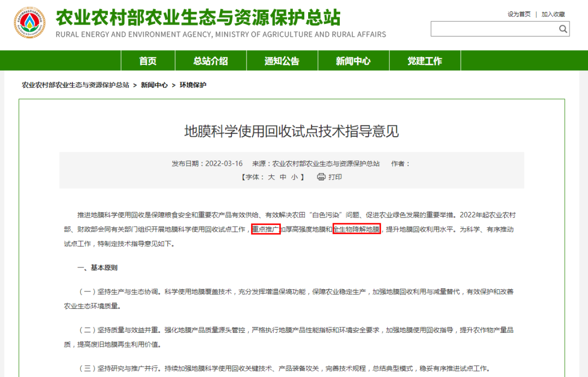588x377 pixels.
Task: Select font size 小 to shrink text
Action: [294, 177]
